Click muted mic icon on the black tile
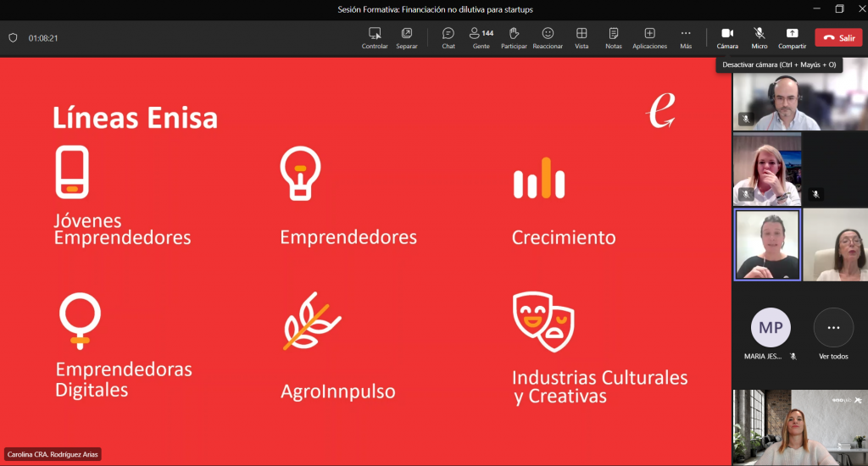This screenshot has height=466, width=868. coord(815,194)
